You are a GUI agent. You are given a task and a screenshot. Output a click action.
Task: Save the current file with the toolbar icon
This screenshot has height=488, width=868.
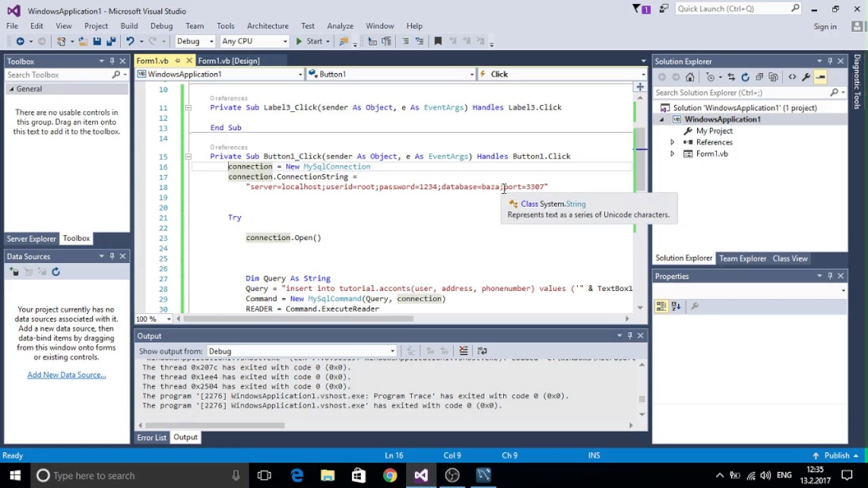[x=97, y=41]
